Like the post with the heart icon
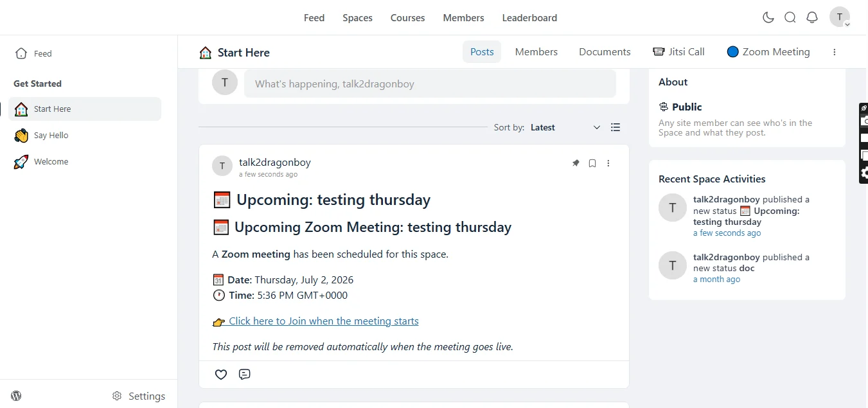The image size is (868, 408). pyautogui.click(x=221, y=374)
